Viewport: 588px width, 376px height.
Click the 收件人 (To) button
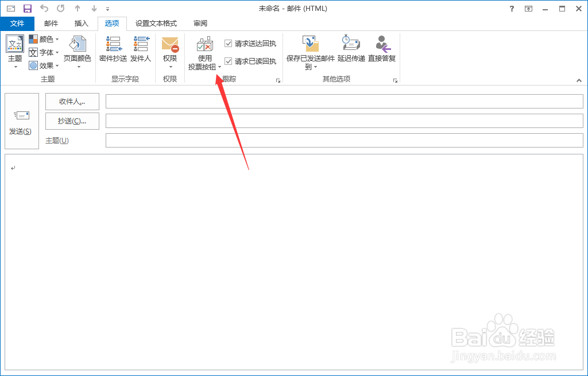pos(72,102)
